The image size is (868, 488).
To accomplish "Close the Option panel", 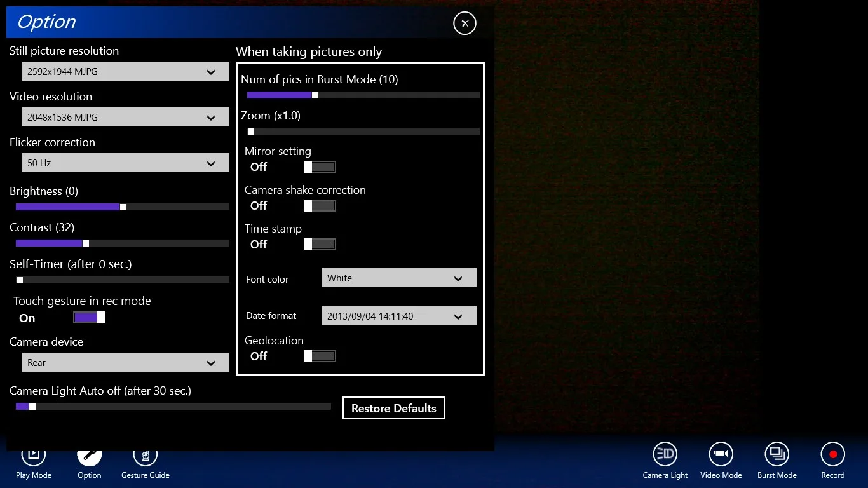I will 465,24.
